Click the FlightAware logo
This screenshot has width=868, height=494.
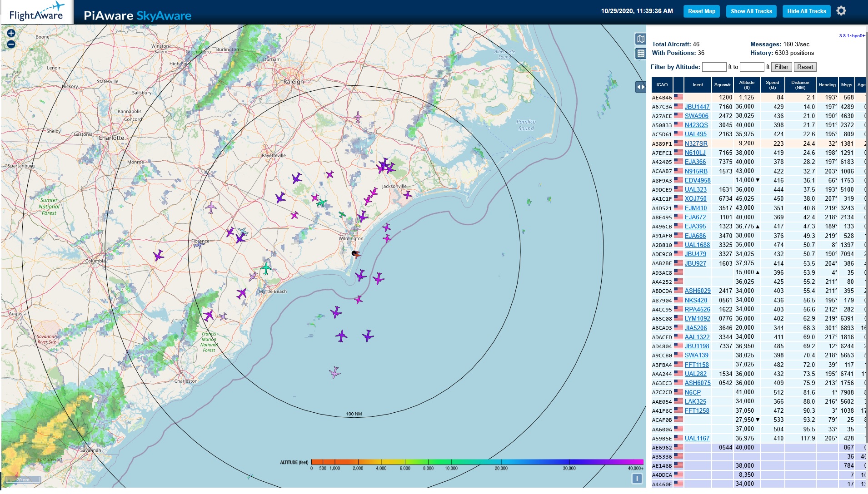click(36, 12)
